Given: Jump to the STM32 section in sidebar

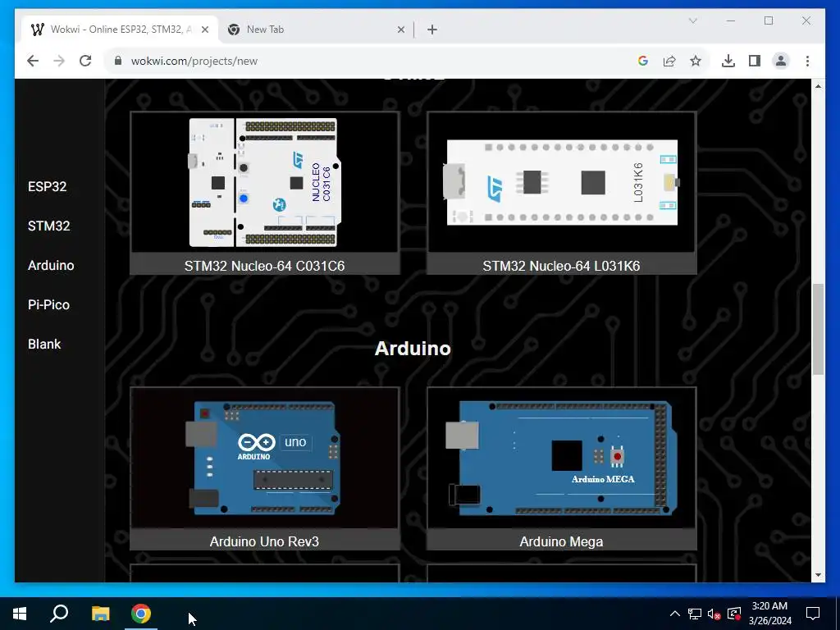Looking at the screenshot, I should point(48,226).
